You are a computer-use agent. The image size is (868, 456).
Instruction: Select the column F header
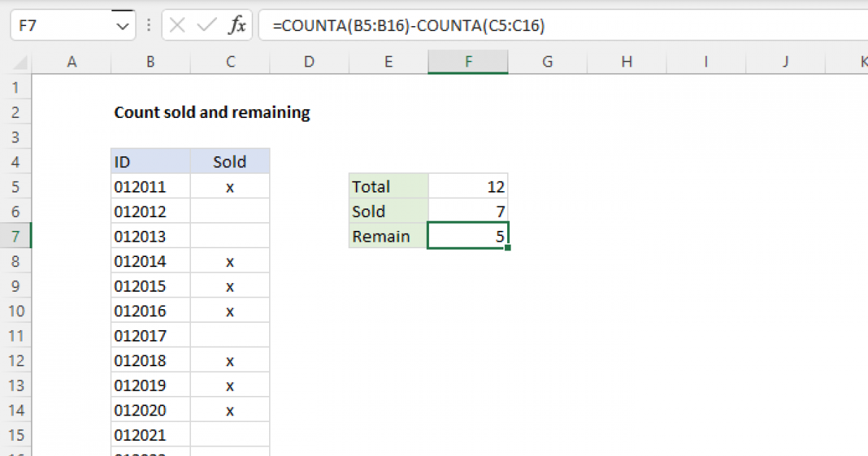click(x=467, y=62)
